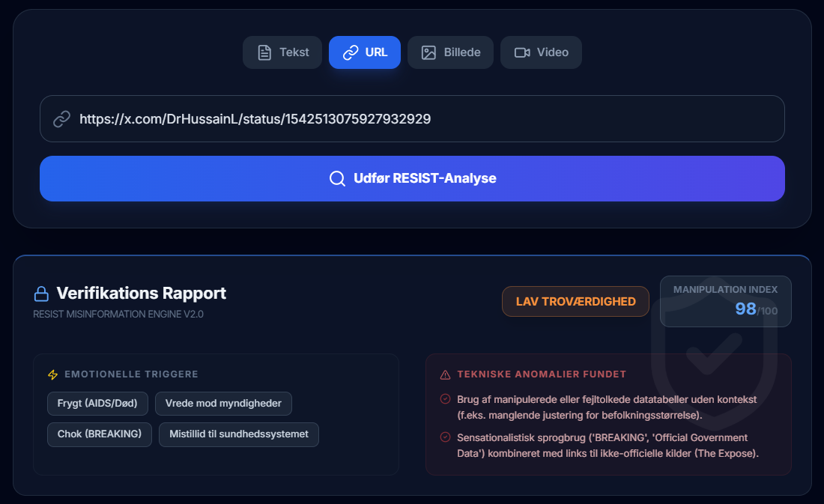Choose the Video tab
This screenshot has height=504, width=824.
click(x=541, y=52)
